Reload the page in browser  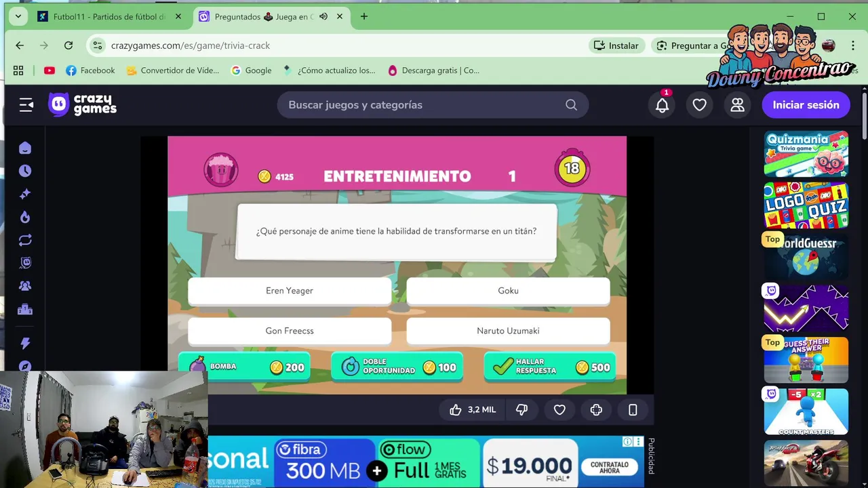[68, 45]
